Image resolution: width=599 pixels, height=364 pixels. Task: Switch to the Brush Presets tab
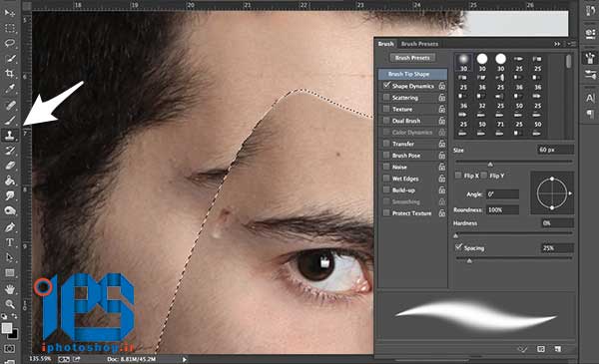419,44
